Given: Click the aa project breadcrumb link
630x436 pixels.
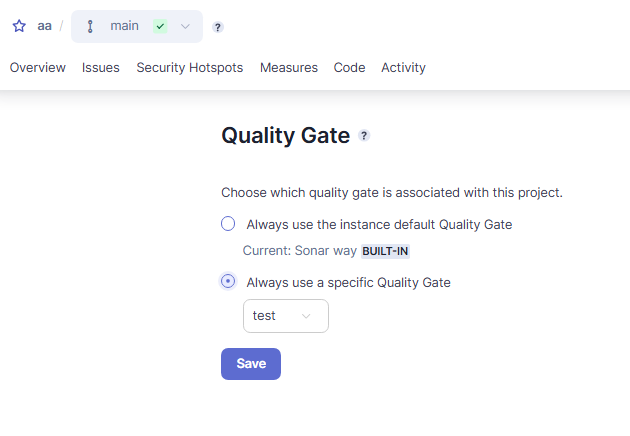Looking at the screenshot, I should click(x=45, y=26).
